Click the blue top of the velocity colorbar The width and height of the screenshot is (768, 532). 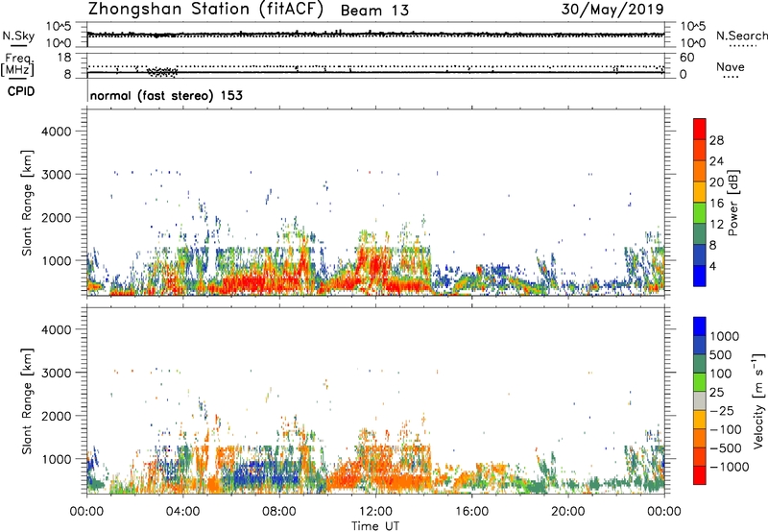click(x=700, y=326)
